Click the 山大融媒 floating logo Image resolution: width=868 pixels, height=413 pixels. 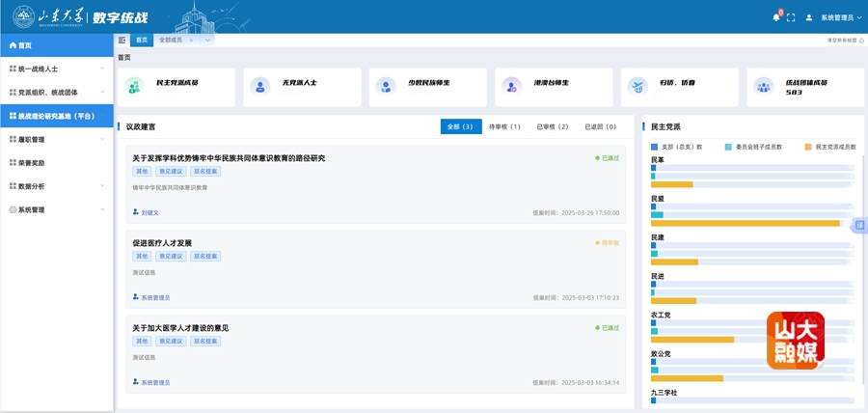click(x=795, y=341)
